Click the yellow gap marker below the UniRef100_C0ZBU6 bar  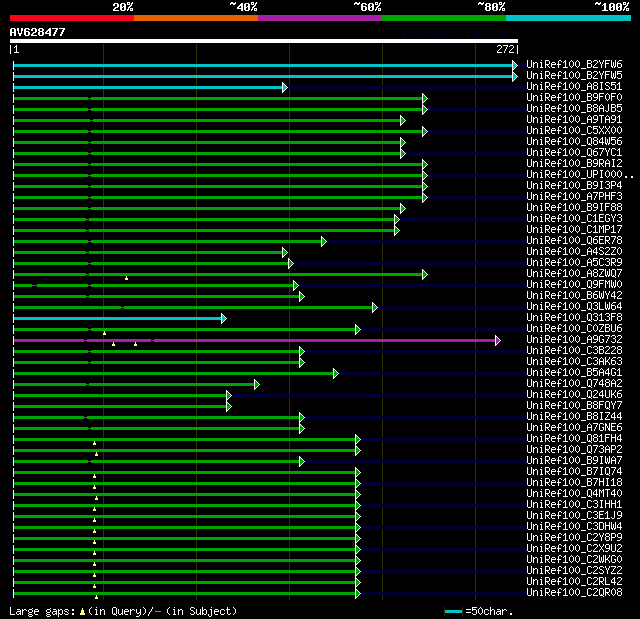pos(104,333)
